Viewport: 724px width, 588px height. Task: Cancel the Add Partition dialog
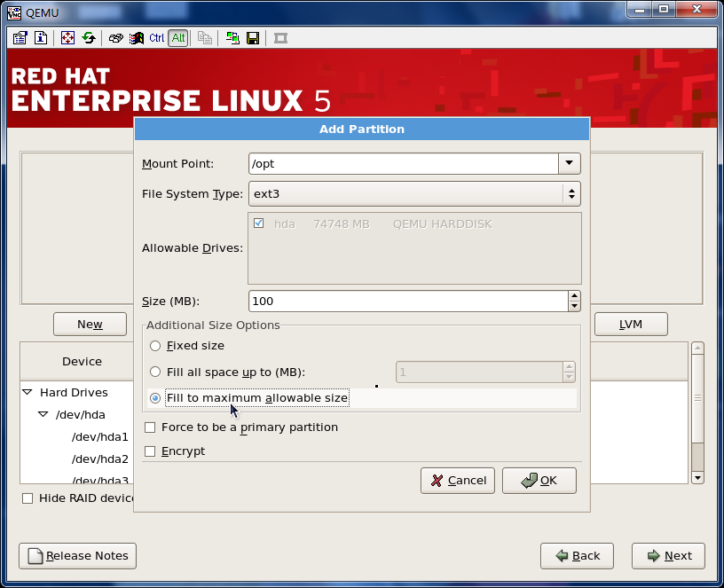[x=458, y=481]
